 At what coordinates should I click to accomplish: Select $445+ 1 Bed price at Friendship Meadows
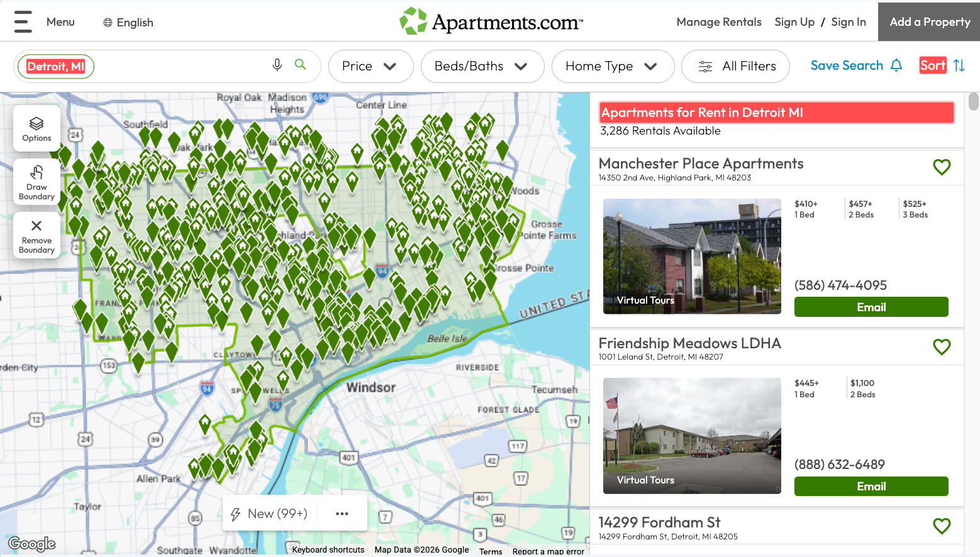point(806,389)
